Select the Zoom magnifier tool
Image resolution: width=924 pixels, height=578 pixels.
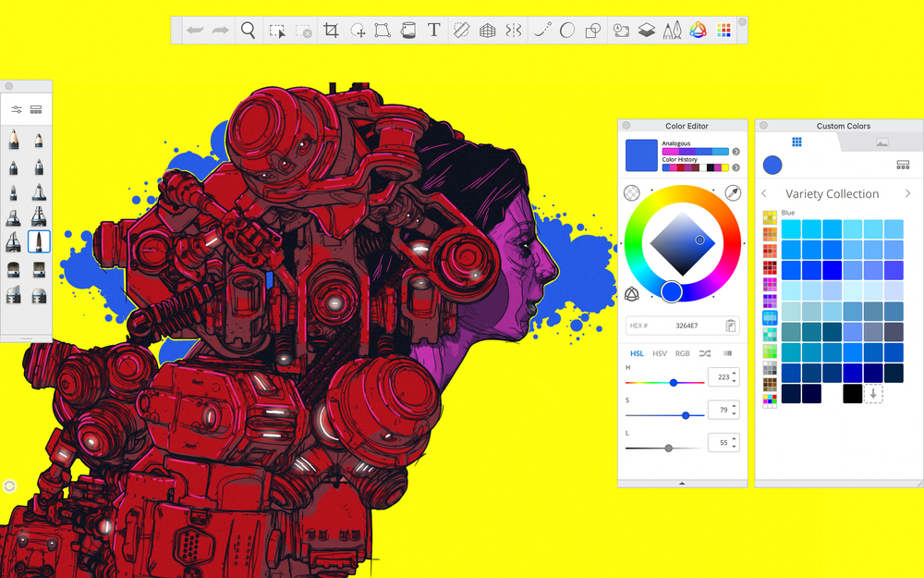pos(248,30)
